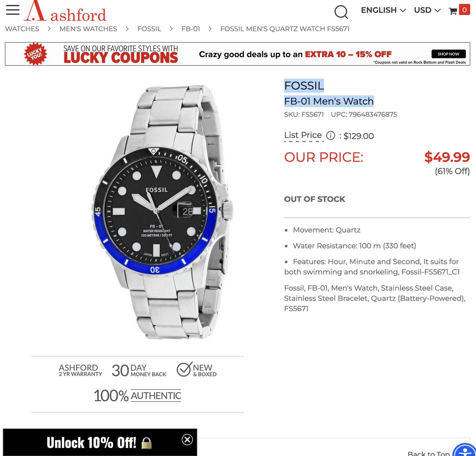Click the Ashford logo
Screen dimensions: 476x456
click(x=65, y=11)
